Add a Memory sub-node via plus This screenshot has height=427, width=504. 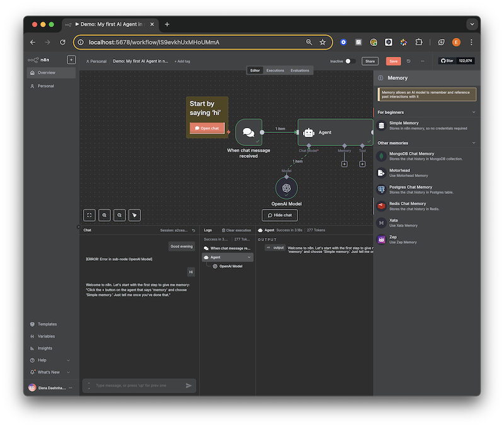tap(344, 164)
